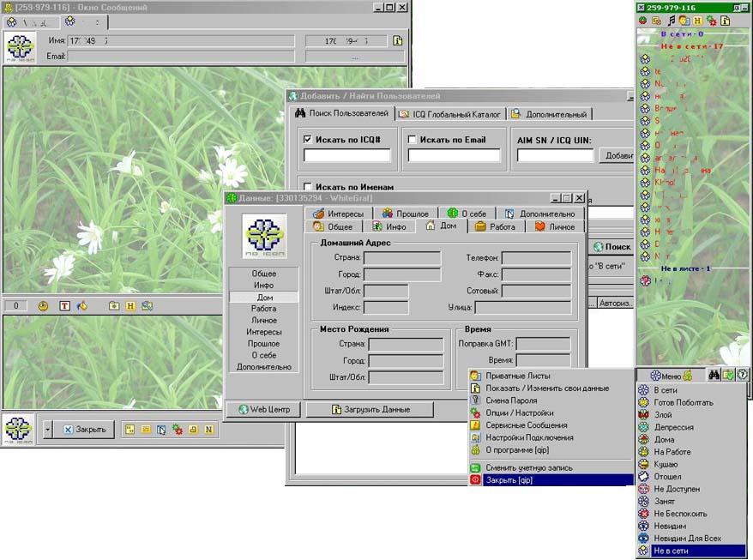The height and width of the screenshot is (560, 753).
Task: Click the G groups icon in contact list toolbar
Action: coord(656,21)
